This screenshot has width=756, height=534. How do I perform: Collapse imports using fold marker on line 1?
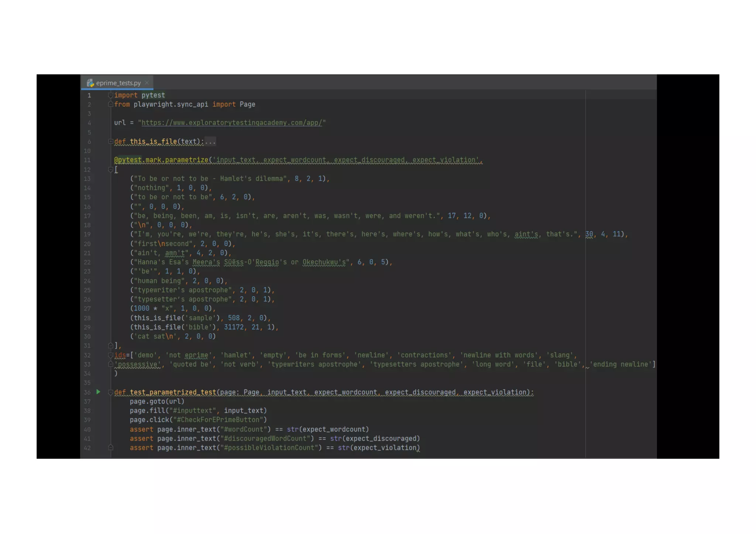tap(110, 95)
